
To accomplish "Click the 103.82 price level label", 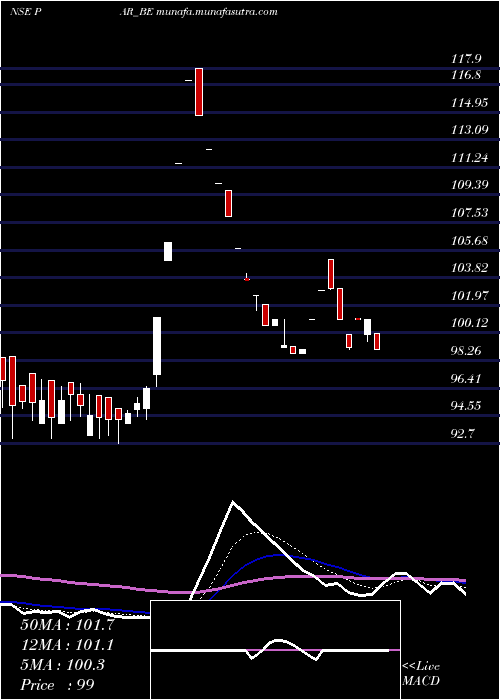I will [x=469, y=268].
